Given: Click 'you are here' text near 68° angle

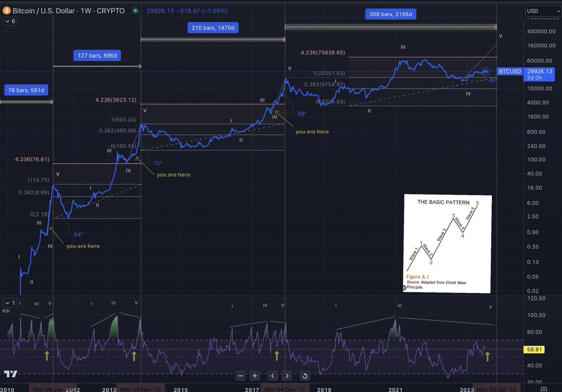Looking at the screenshot, I should tap(312, 132).
